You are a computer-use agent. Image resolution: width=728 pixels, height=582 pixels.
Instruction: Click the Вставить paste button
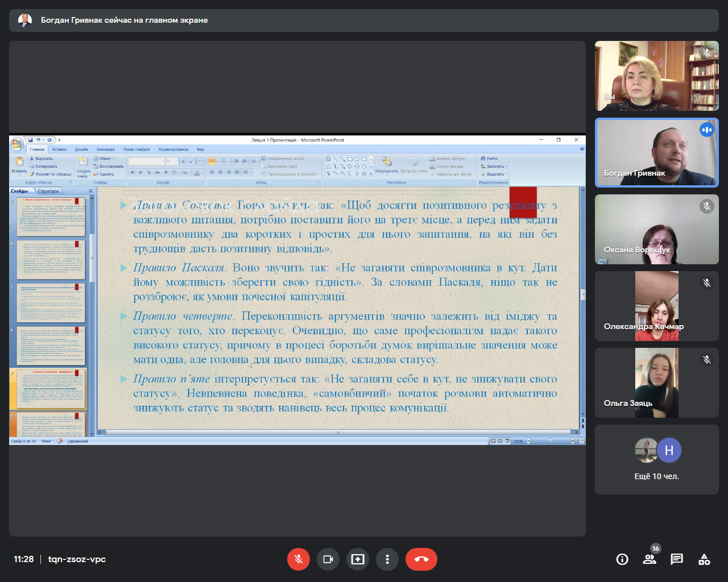point(19,165)
